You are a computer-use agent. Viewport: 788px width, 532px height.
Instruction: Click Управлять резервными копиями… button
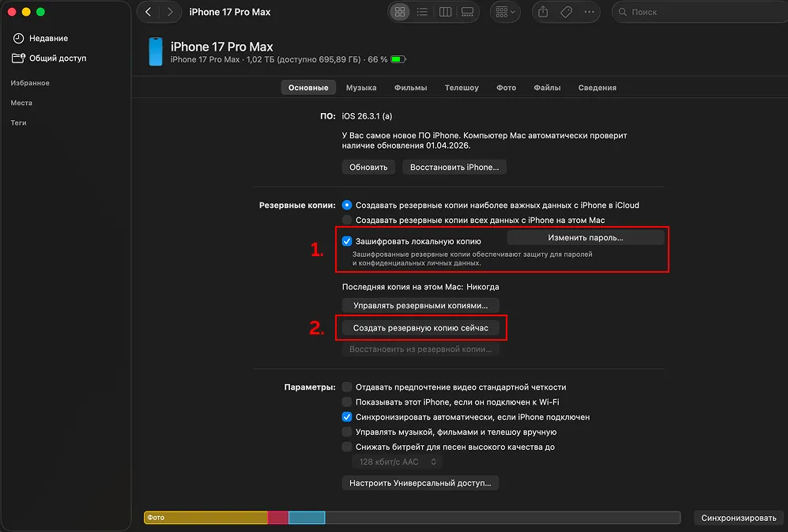click(420, 305)
